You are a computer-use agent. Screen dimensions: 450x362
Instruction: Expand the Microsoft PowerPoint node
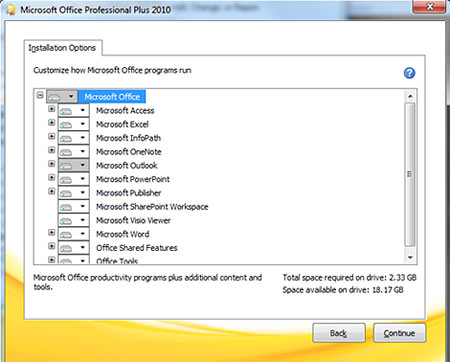pyautogui.click(x=51, y=177)
